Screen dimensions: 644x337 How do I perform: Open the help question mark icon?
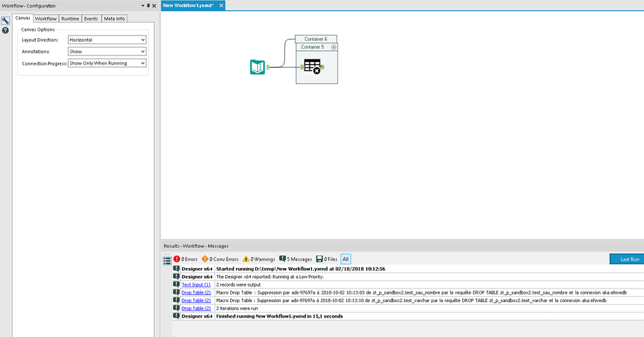[5, 30]
